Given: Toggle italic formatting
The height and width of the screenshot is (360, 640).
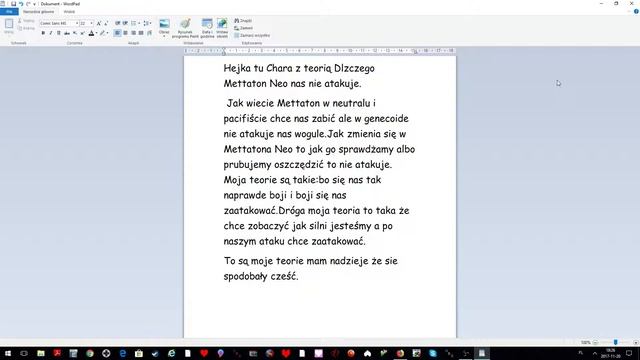Looking at the screenshot, I should (x=51, y=33).
